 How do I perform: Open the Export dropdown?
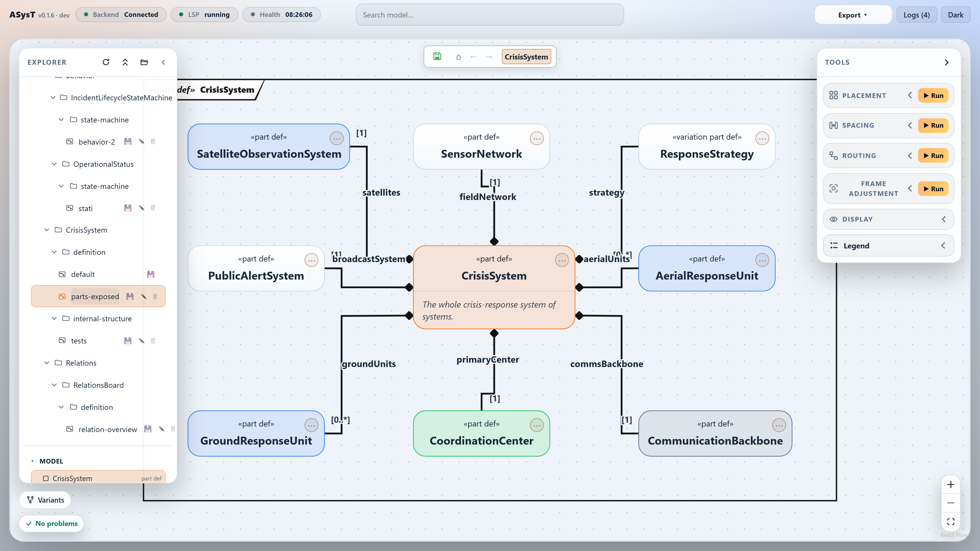point(853,15)
